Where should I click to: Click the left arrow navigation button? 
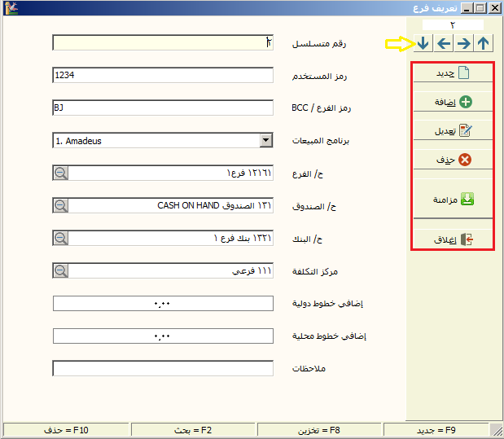click(x=443, y=43)
